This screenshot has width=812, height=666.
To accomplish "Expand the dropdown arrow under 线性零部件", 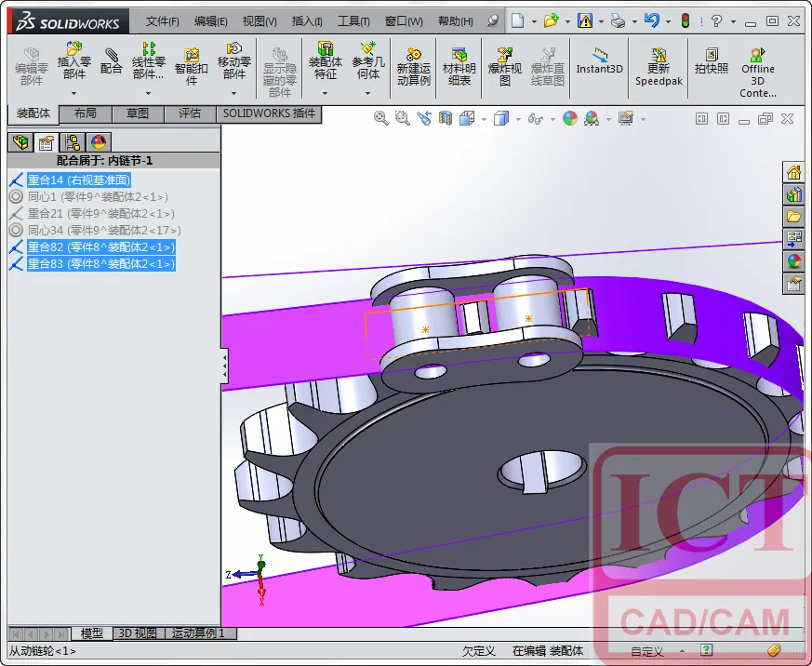I will point(148,93).
